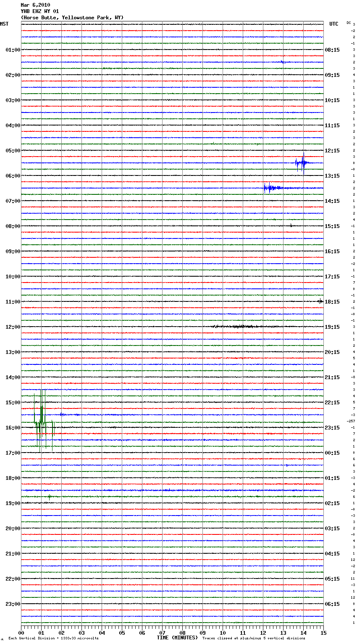
Task: Click the 23:15 UTC time label
Action: (x=332, y=428)
